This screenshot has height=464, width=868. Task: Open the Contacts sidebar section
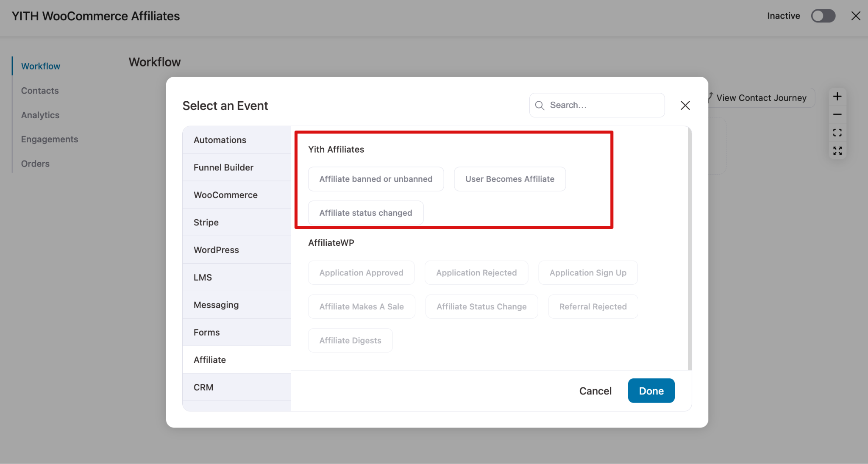[x=40, y=91]
